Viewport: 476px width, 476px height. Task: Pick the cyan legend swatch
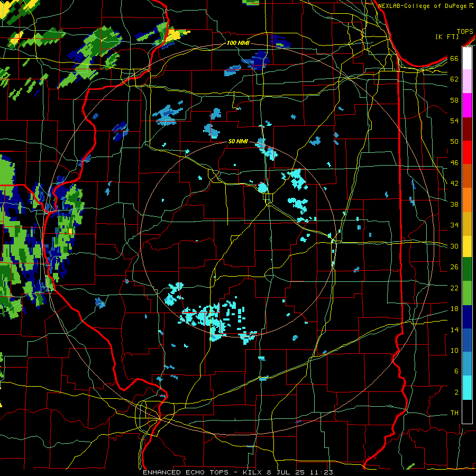point(467,388)
